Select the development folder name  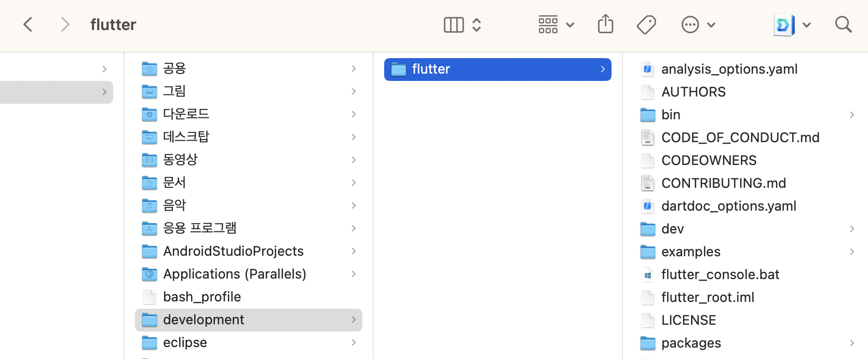(204, 320)
